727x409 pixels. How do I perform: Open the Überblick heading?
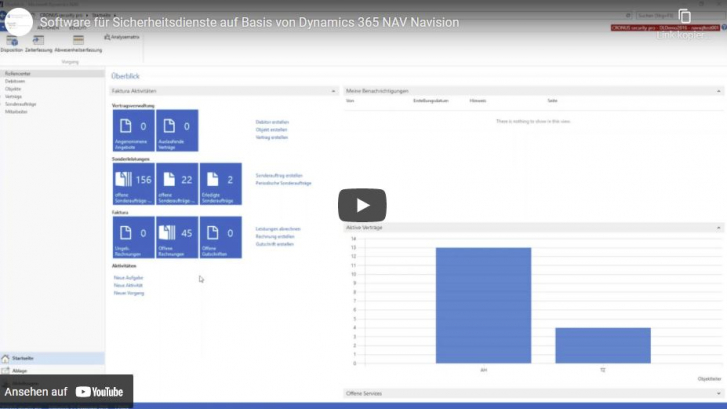[x=125, y=76]
